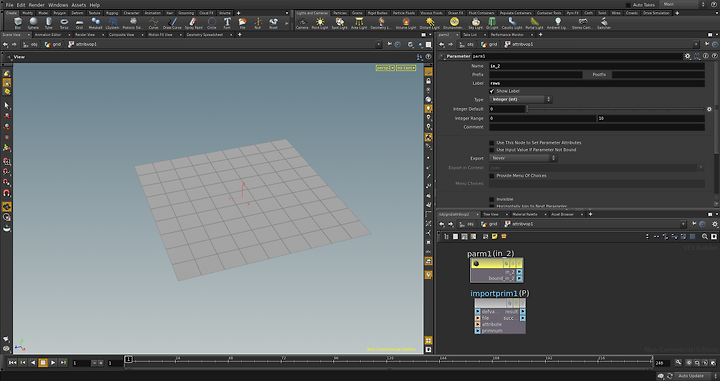Switch to the Render View tab

click(85, 34)
